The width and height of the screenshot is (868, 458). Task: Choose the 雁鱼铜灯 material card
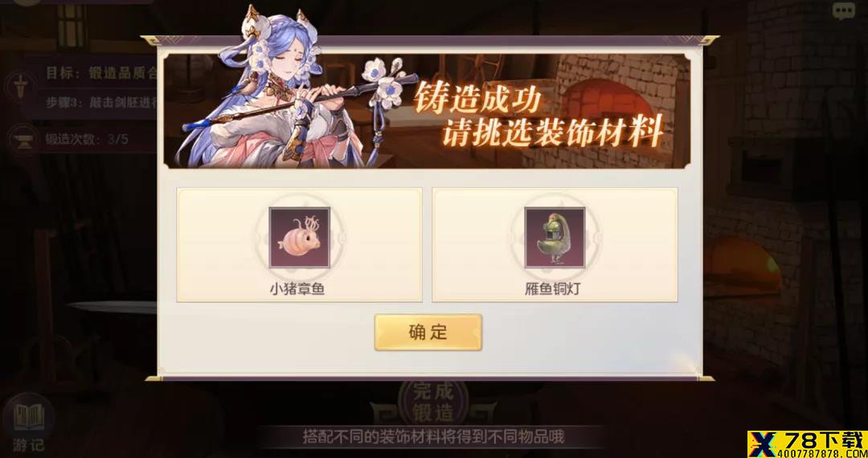[555, 245]
